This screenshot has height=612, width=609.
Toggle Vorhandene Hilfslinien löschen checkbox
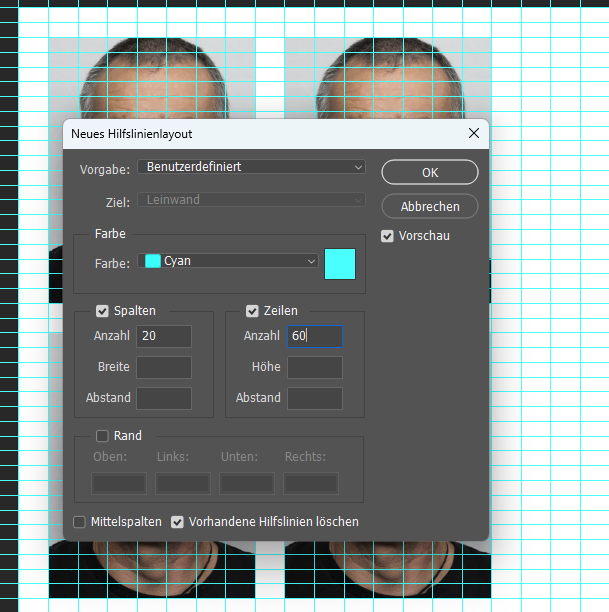[178, 522]
